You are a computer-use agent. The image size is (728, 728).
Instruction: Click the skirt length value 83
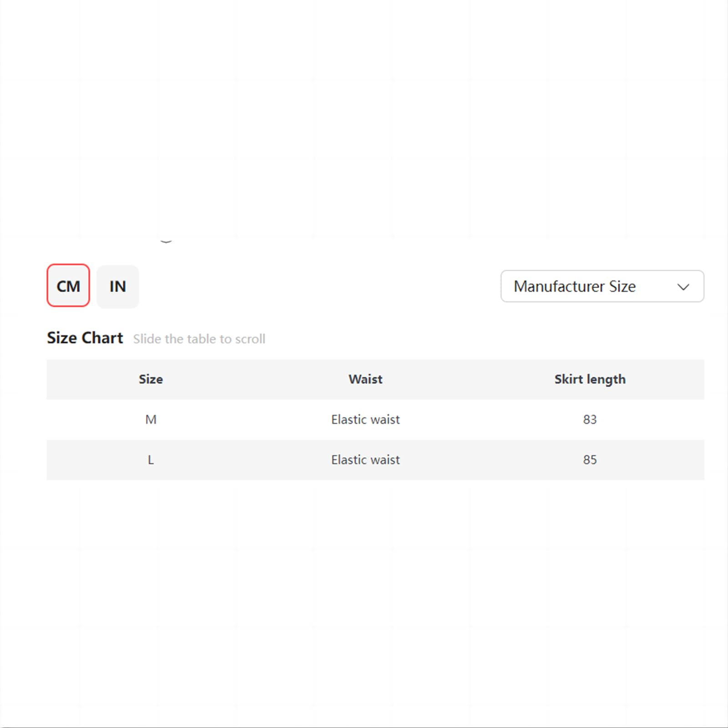[590, 420]
